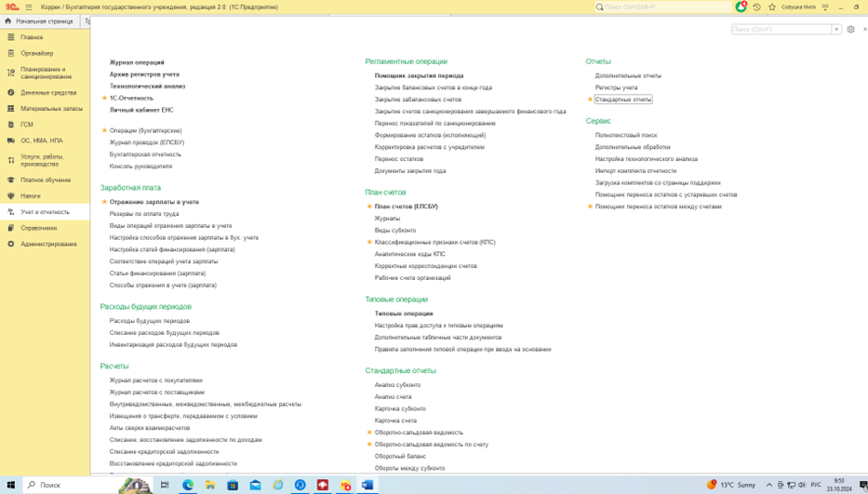Toggle favorite star for 1С-Отчетность
Viewport: 868px width, 494px height.
pyautogui.click(x=104, y=98)
